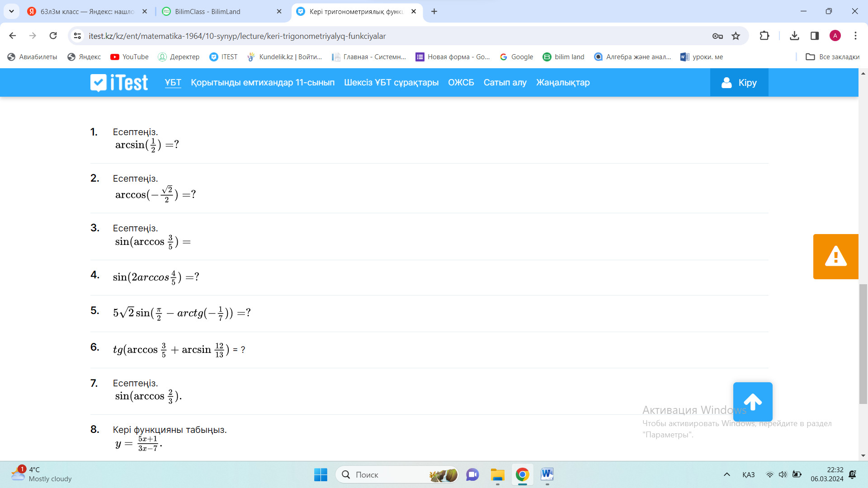Viewport: 868px width, 488px height.
Task: Expand the tab search dropdown arrow
Action: coord(11,11)
